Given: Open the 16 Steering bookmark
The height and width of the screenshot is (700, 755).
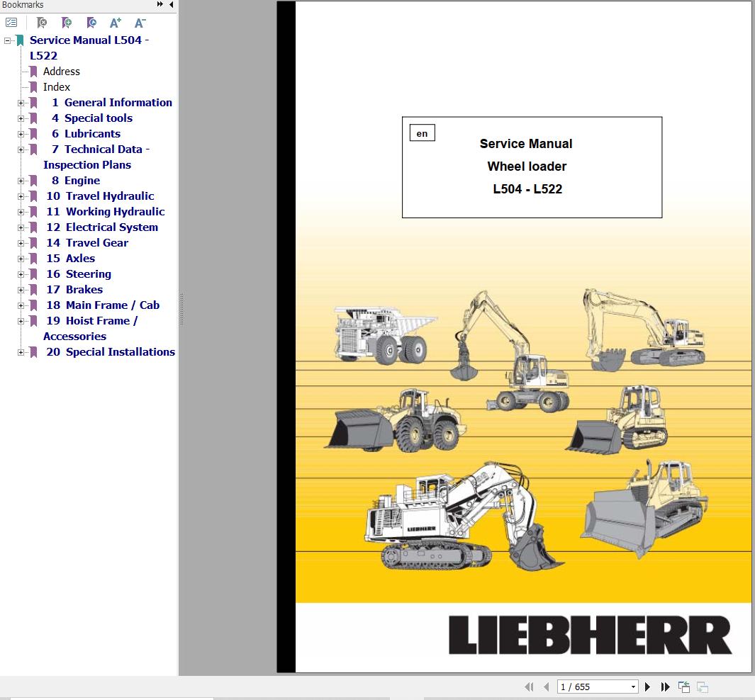Looking at the screenshot, I should (x=79, y=273).
